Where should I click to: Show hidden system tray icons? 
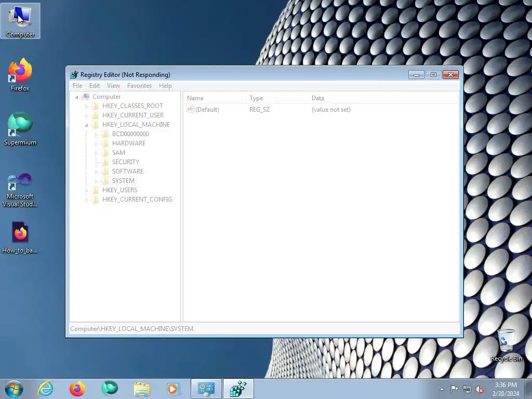[x=442, y=389]
